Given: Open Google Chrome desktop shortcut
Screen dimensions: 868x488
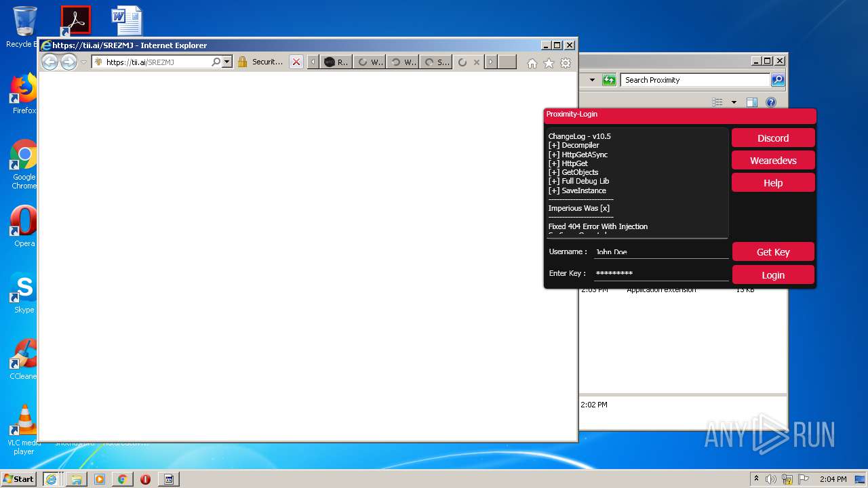Looking at the screenshot, I should [x=24, y=165].
